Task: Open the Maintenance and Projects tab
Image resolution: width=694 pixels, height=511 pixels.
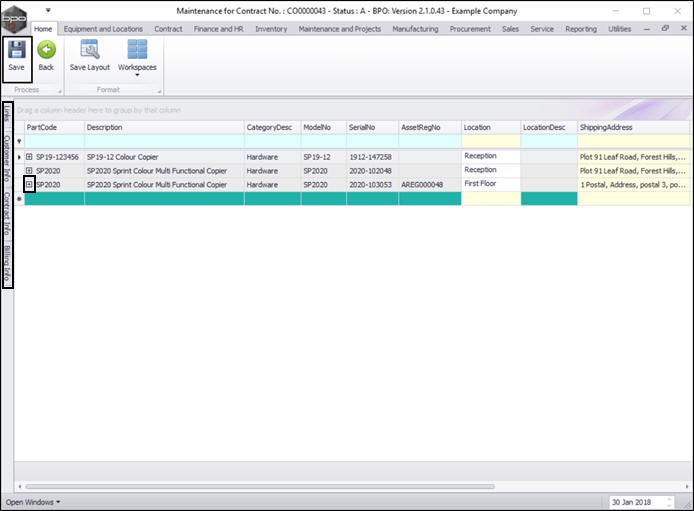Action: tap(340, 29)
